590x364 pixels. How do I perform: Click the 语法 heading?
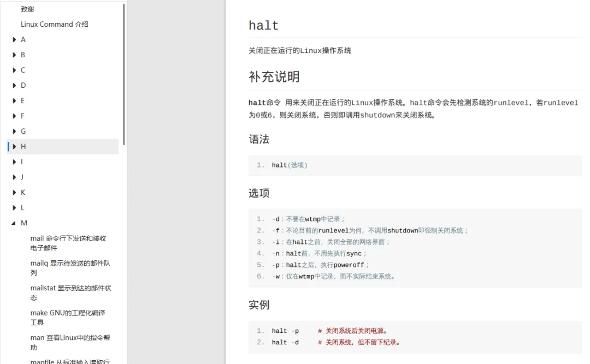click(259, 139)
